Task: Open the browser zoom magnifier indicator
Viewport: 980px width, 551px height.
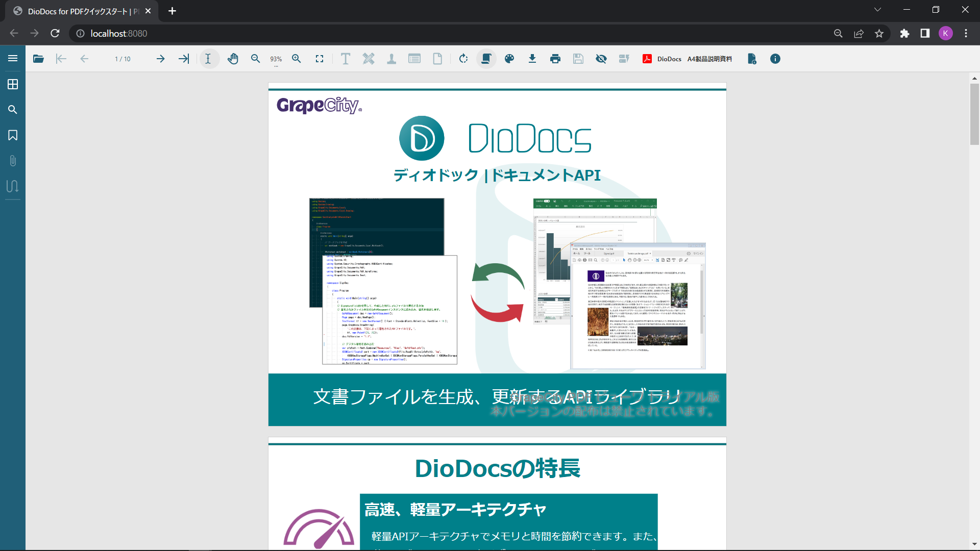Action: (838, 33)
